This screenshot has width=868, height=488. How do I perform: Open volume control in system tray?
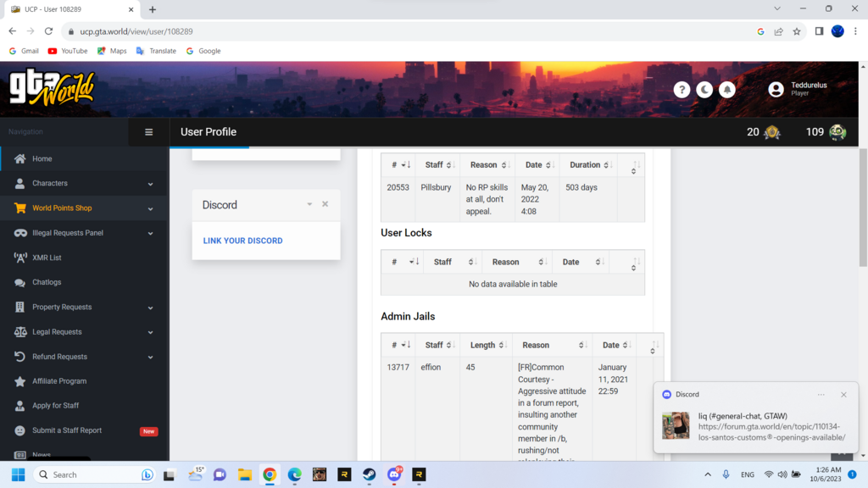point(782,474)
